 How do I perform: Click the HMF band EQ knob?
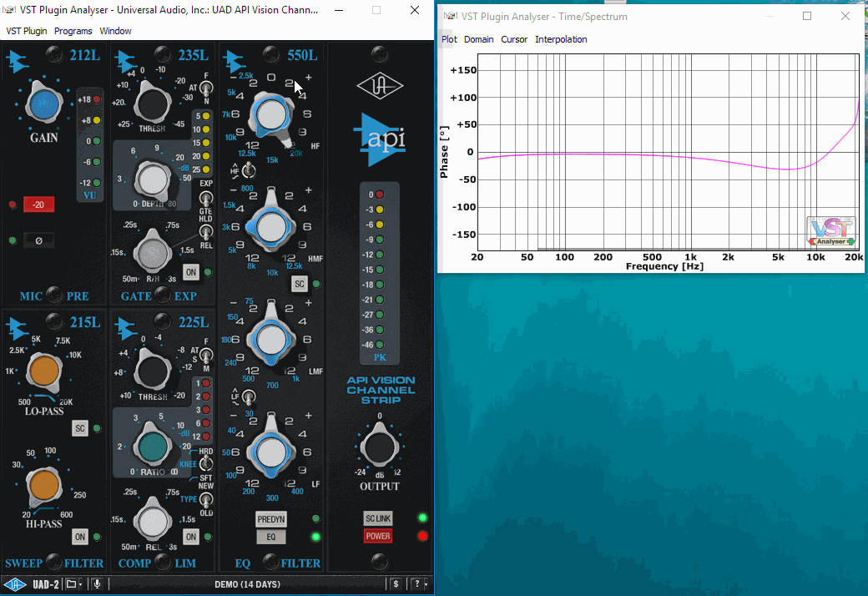[271, 226]
